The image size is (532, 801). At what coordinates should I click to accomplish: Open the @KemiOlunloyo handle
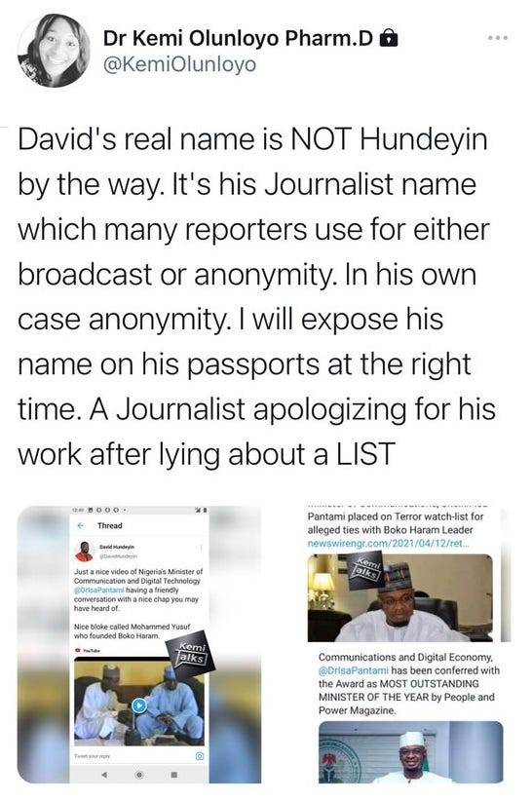point(179,65)
